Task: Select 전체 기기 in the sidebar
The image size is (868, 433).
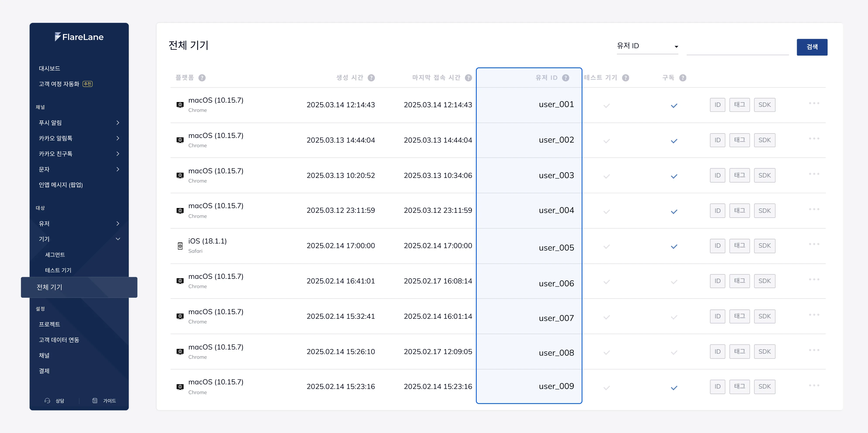Action: pos(79,287)
